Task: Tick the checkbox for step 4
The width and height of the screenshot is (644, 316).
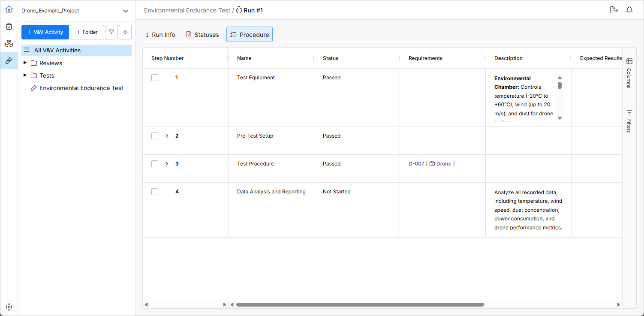Action: pos(155,192)
